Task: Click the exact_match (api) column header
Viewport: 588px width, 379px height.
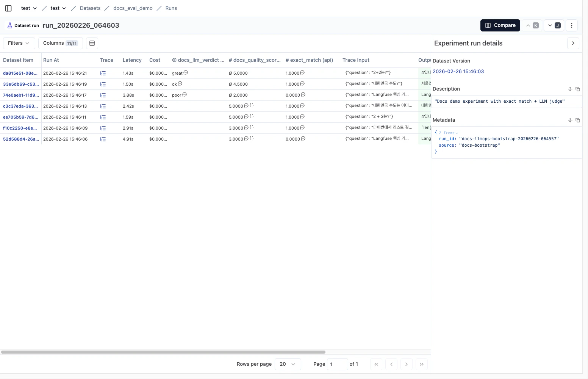Action: pyautogui.click(x=309, y=60)
